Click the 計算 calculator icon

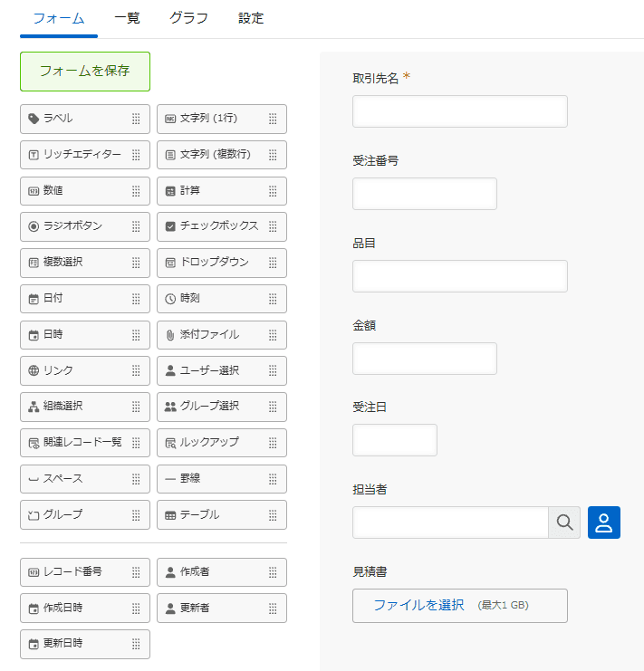[170, 191]
